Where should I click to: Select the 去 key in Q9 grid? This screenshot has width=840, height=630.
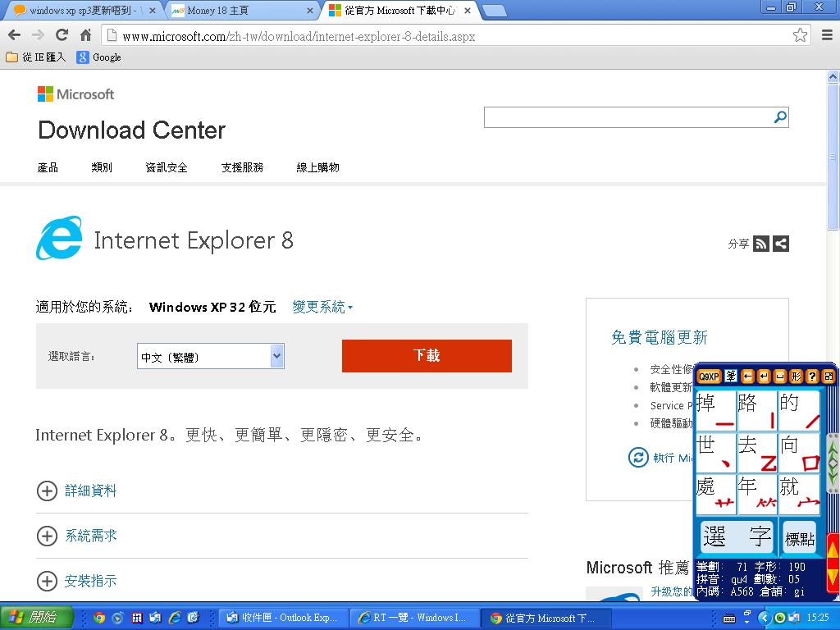[757, 453]
